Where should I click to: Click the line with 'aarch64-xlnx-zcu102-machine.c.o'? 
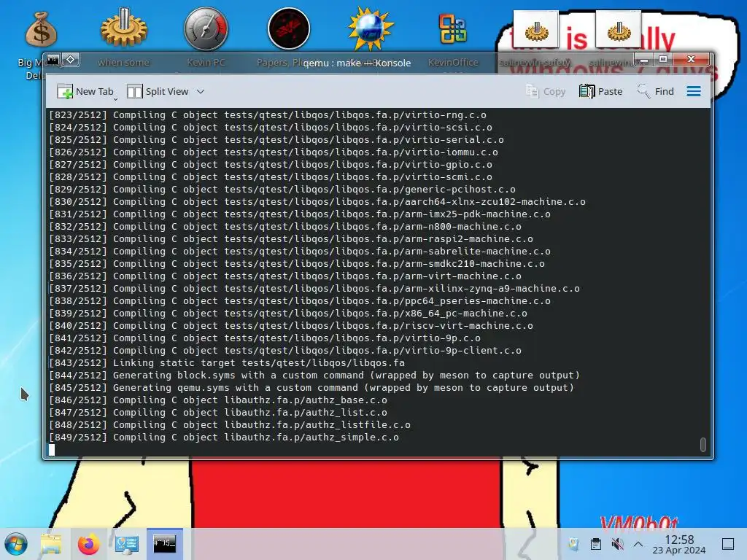click(317, 201)
